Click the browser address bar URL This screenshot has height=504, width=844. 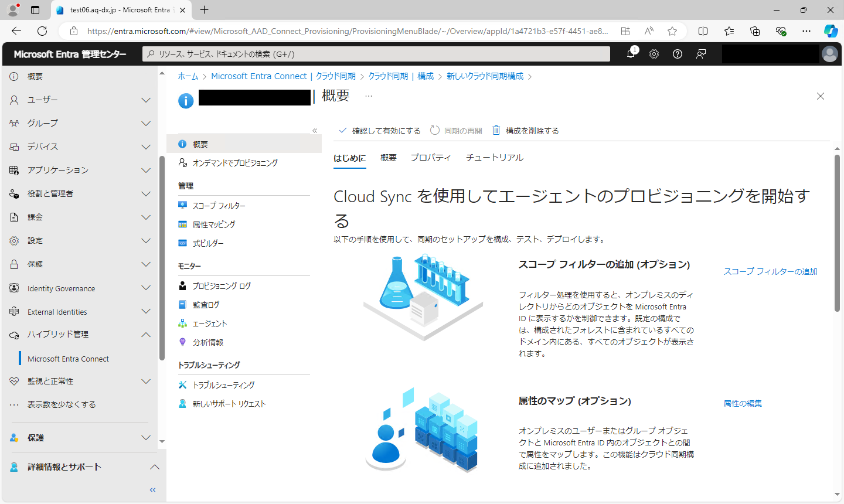348,31
